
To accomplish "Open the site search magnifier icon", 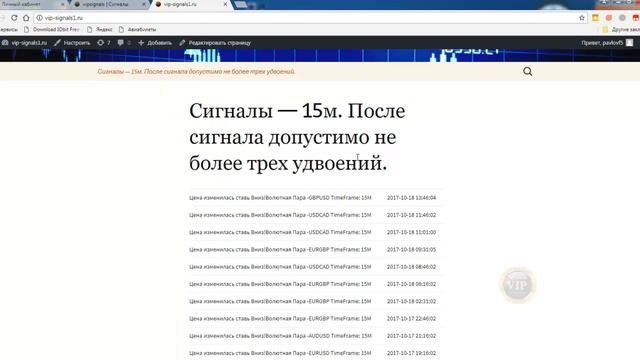I will [x=527, y=71].
